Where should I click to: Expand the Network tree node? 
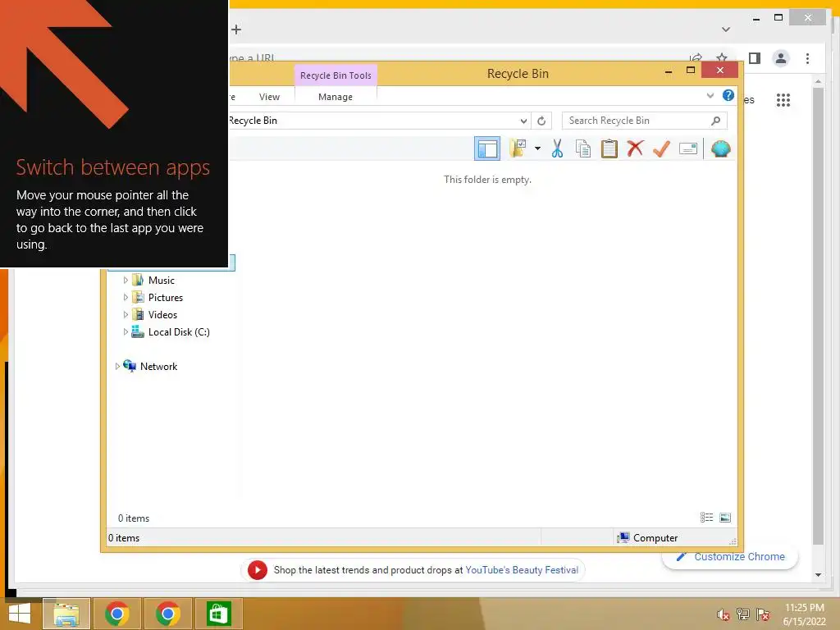pyautogui.click(x=117, y=367)
